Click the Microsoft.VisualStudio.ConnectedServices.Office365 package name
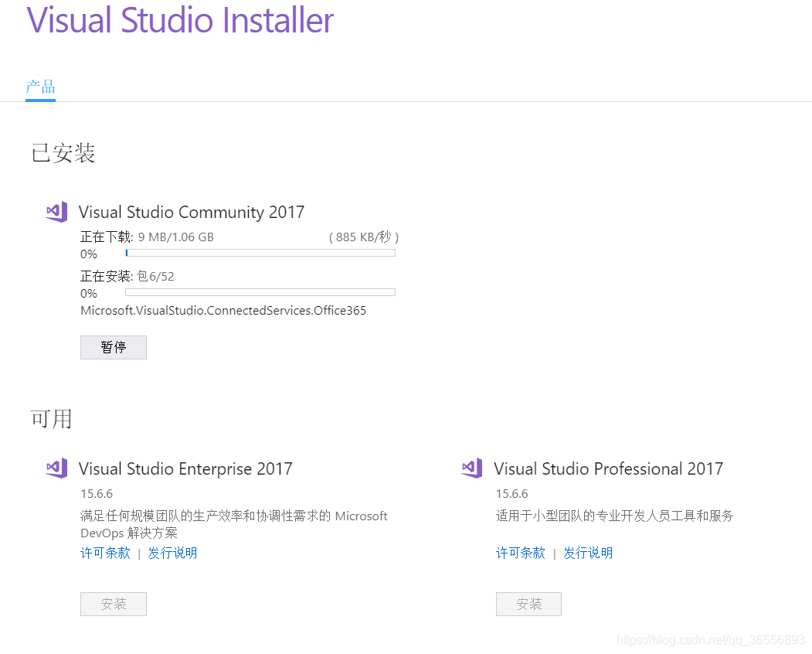Screen dimensions: 812x654 pyautogui.click(x=223, y=311)
